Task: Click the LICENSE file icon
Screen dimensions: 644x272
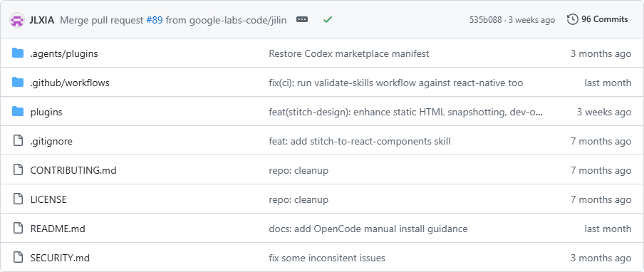Action: click(18, 199)
